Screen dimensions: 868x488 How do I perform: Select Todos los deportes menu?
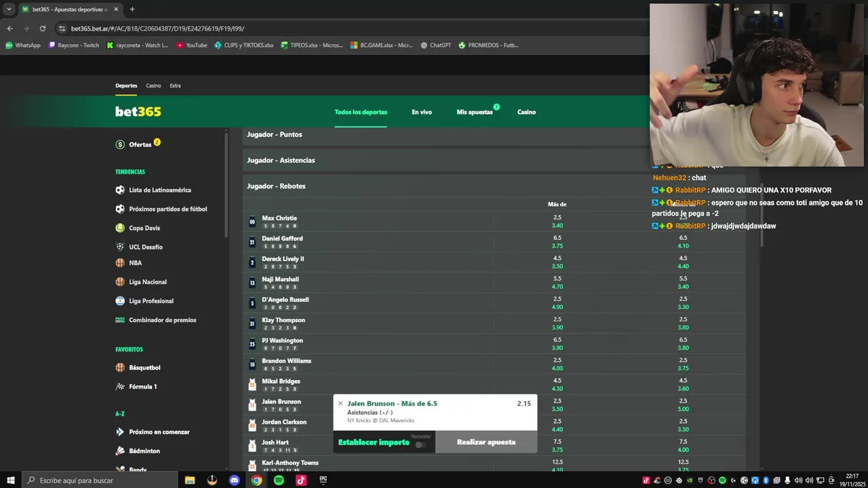361,112
